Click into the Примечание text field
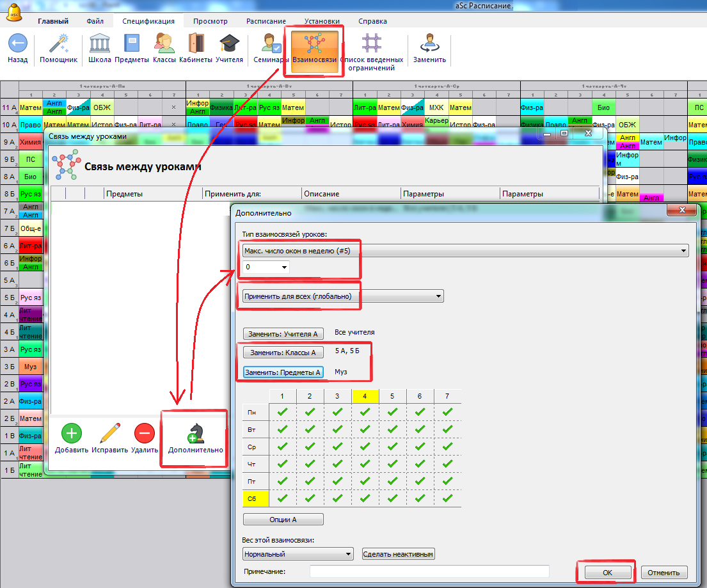The image size is (707, 588). click(x=429, y=571)
